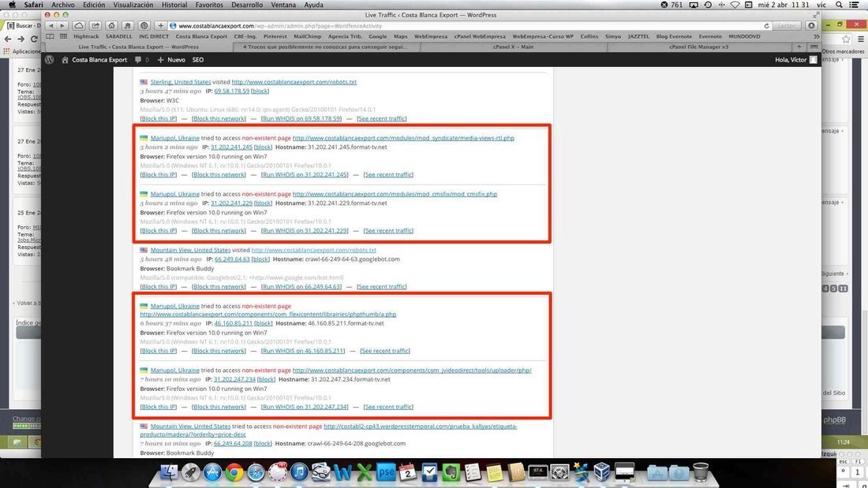Open the Reader (Lector) button
Viewport: 868px width, 488px height.
tap(787, 26)
